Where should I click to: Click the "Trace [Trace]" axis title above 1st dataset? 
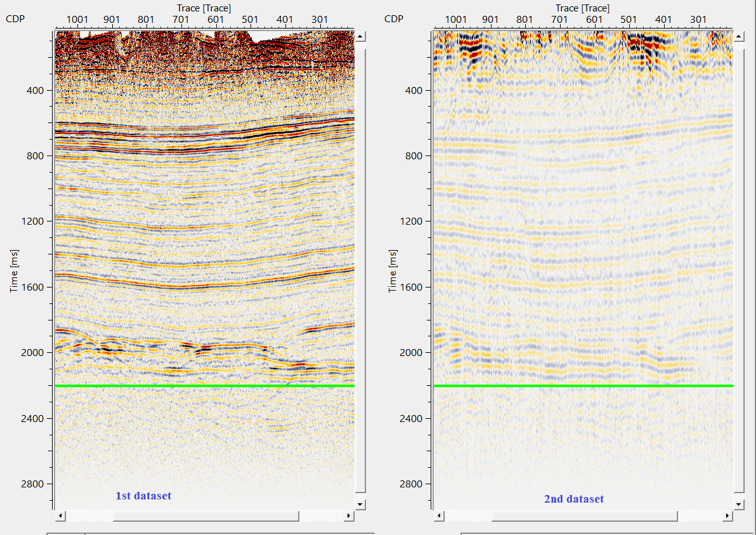click(x=204, y=8)
